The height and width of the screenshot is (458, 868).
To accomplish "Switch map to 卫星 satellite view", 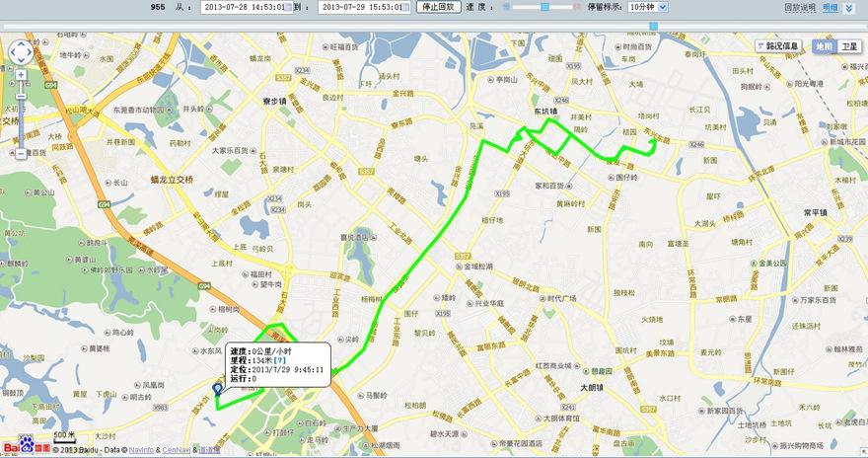I will pyautogui.click(x=849, y=46).
